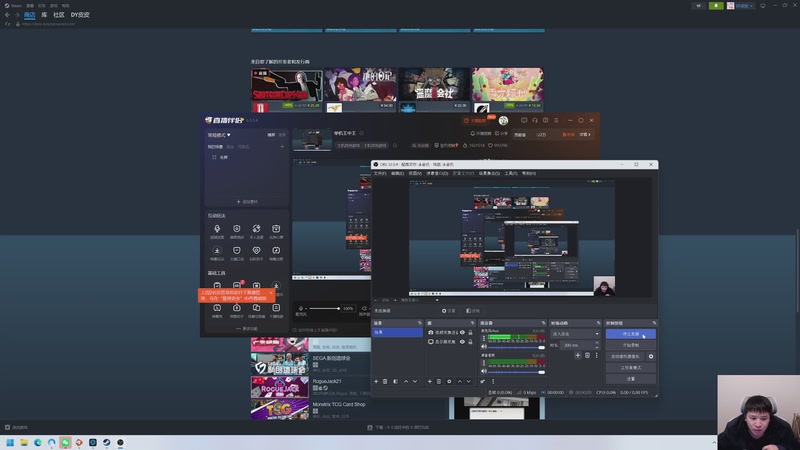The image size is (800, 450).
Task: Open the OBS 视图(V) View menu
Action: click(x=415, y=173)
